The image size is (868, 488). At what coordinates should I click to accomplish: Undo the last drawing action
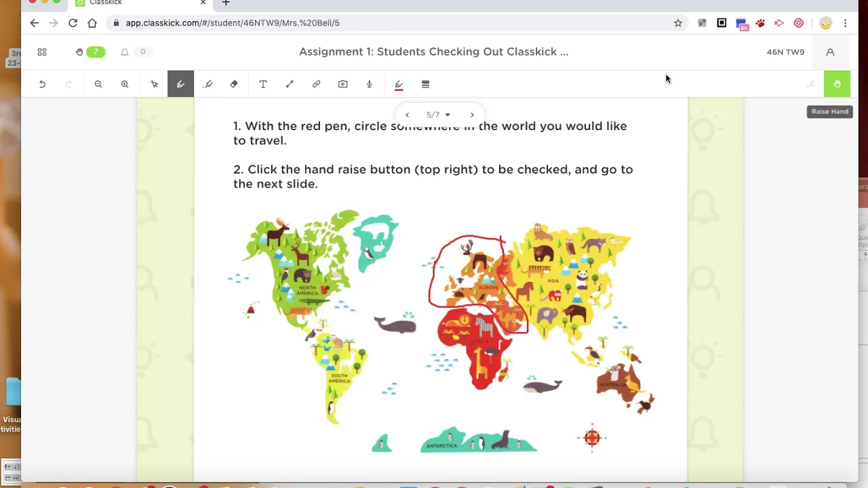[42, 84]
